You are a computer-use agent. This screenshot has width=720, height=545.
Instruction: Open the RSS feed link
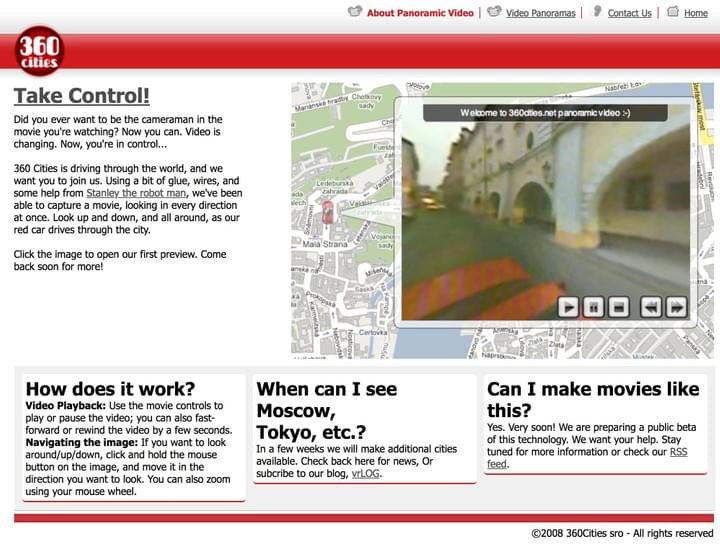coord(587,458)
